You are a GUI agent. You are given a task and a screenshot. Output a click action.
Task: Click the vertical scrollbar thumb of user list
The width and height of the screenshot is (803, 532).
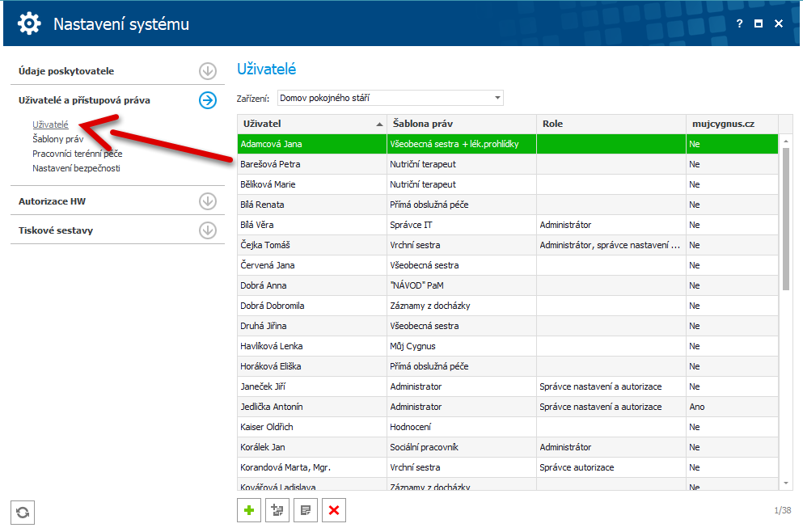click(x=785, y=218)
